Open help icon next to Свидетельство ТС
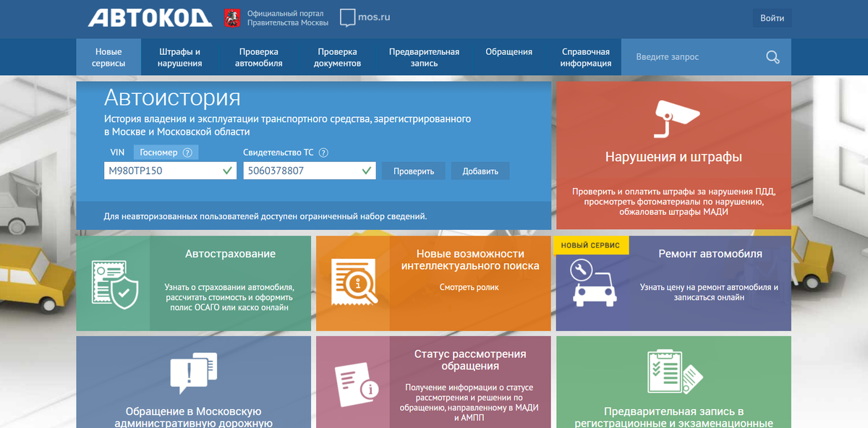The image size is (868, 428). (x=323, y=153)
